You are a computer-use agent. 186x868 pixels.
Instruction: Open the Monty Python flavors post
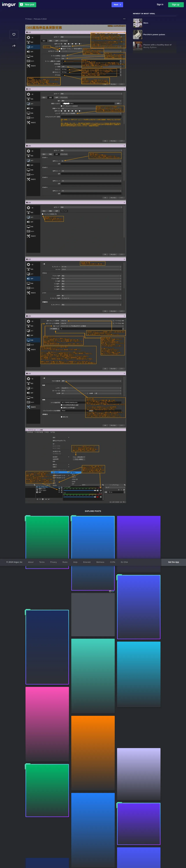[x=157, y=46]
